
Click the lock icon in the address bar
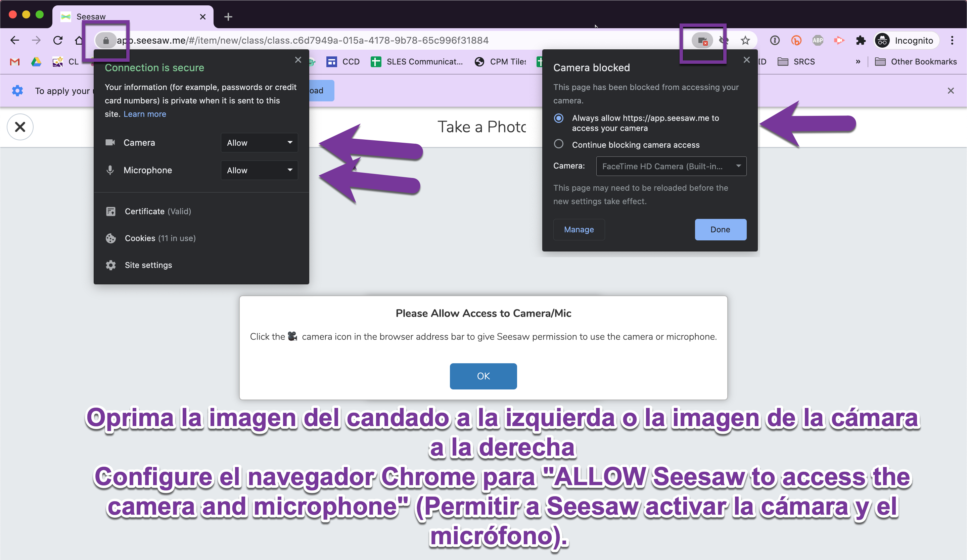click(106, 40)
